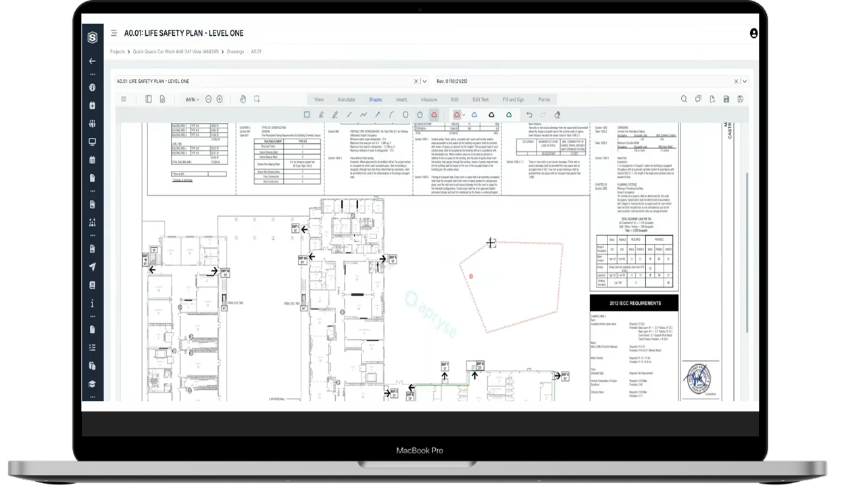
Task: Open the paper plane icon in the sidebar
Action: point(93,267)
